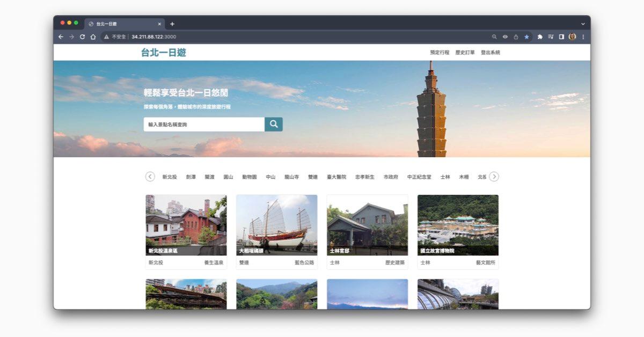This screenshot has height=337, width=644.
Task: Open the profile avatar in the toolbar
Action: pyautogui.click(x=572, y=36)
